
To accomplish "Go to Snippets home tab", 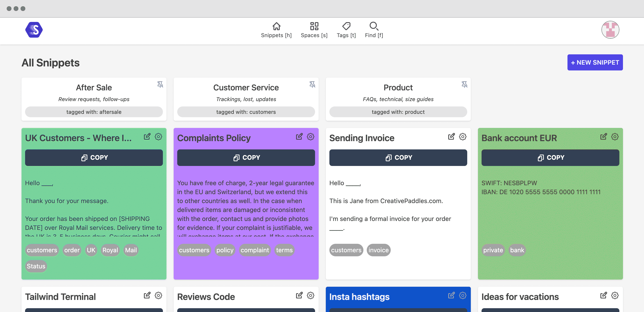I will tap(276, 30).
